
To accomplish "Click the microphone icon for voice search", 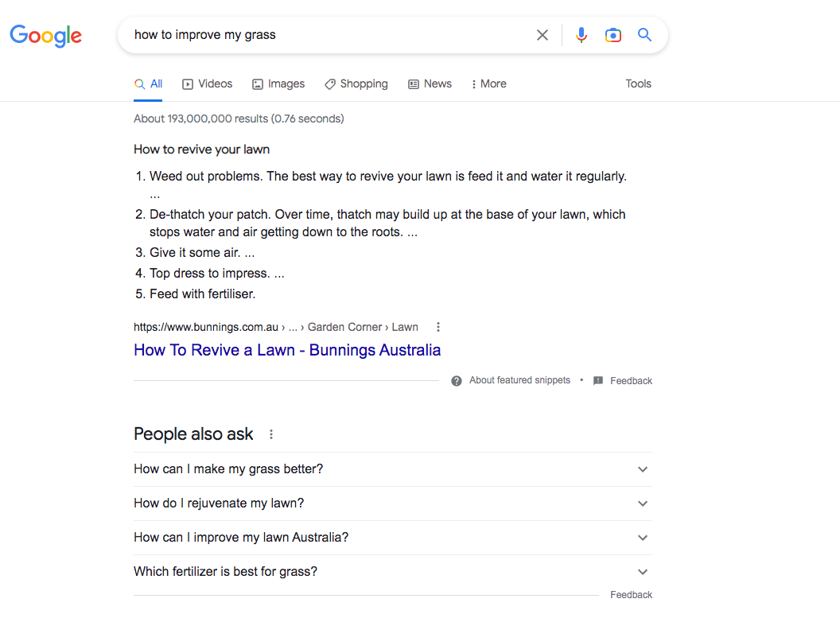I will [x=581, y=35].
